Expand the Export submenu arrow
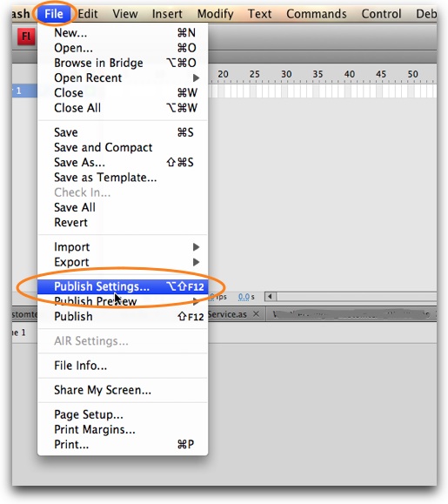The image size is (448, 504). 196,262
